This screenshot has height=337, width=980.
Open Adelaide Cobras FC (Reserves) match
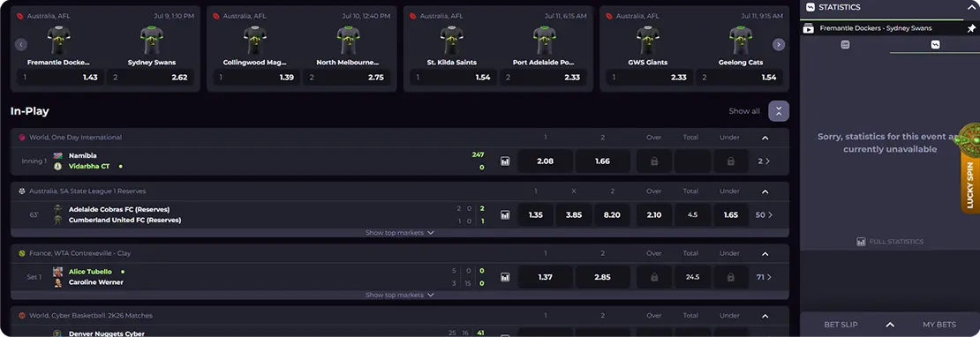tap(119, 209)
